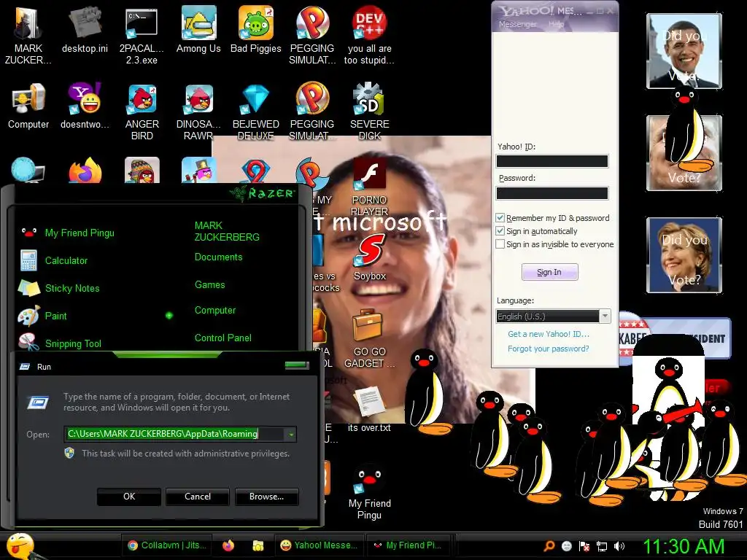The width and height of the screenshot is (747, 560).
Task: Switch to My Friend Pingu taskbar button
Action: pos(408,545)
